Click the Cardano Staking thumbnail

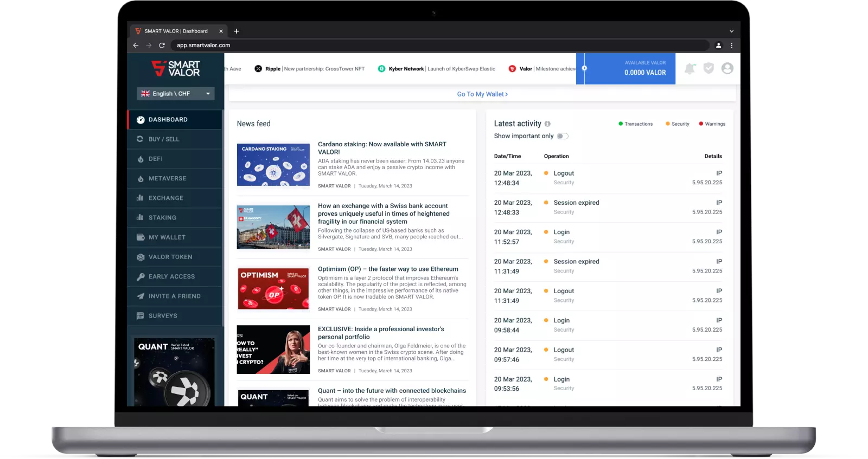point(273,165)
